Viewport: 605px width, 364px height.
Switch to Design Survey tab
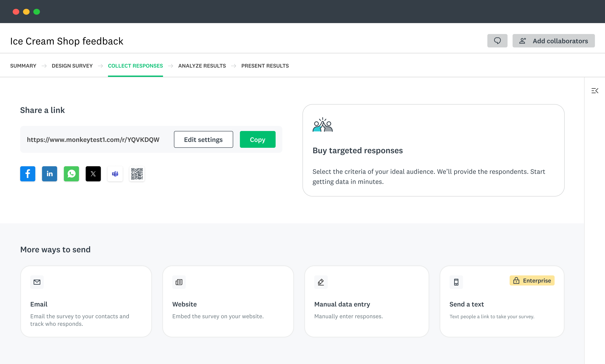point(72,66)
